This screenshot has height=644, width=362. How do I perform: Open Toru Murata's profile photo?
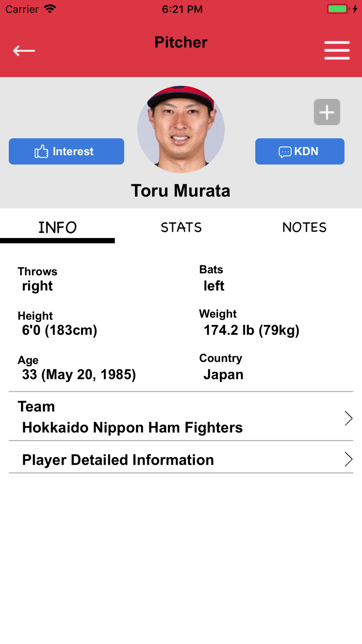(x=181, y=129)
